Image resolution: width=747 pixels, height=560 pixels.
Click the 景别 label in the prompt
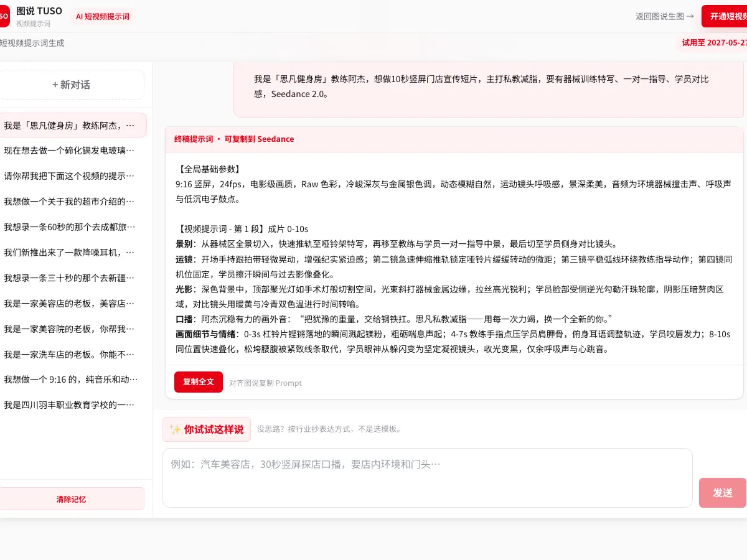point(184,244)
